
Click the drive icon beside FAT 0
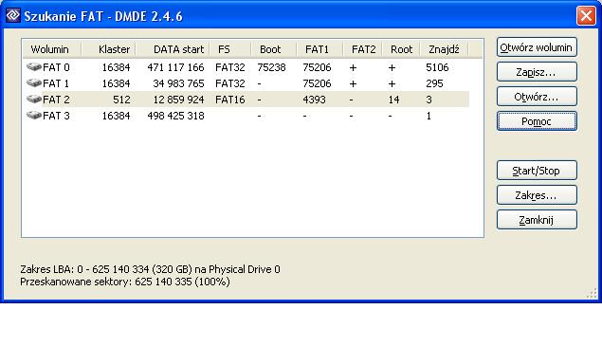click(x=34, y=67)
